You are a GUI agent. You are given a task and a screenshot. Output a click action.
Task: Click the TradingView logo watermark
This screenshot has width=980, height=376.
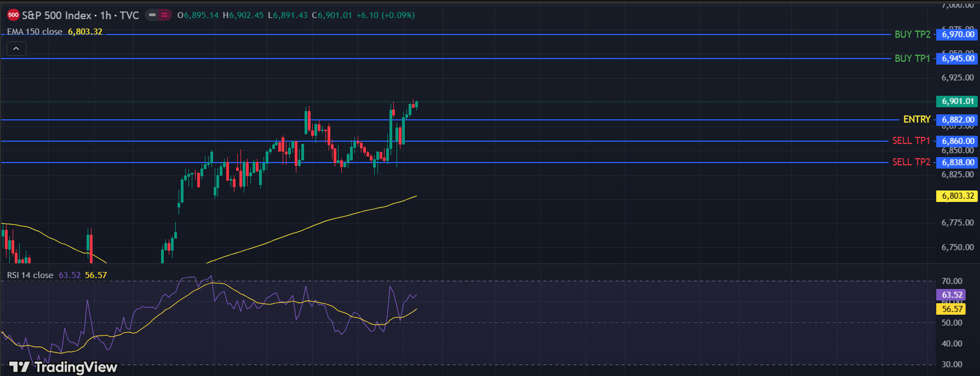coord(63,367)
